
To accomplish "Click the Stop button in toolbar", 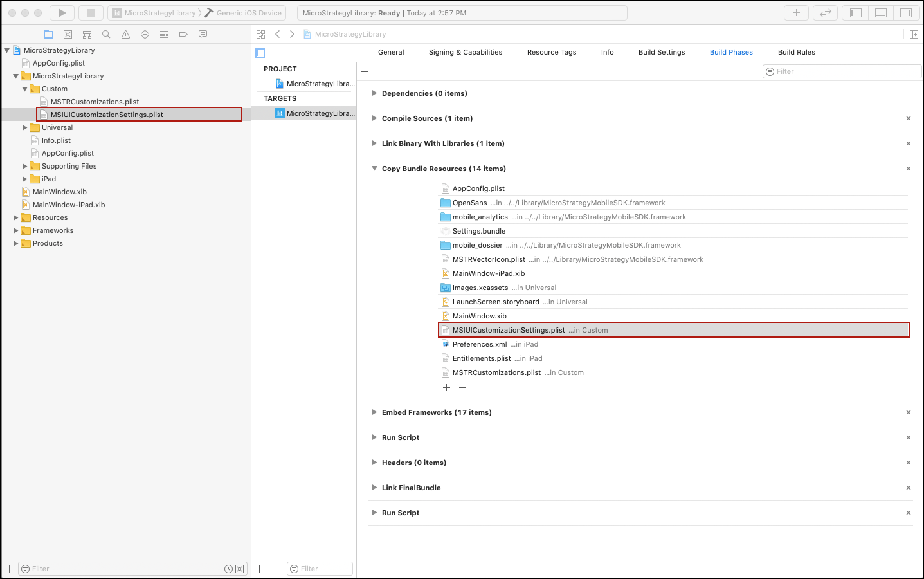I will 91,13.
